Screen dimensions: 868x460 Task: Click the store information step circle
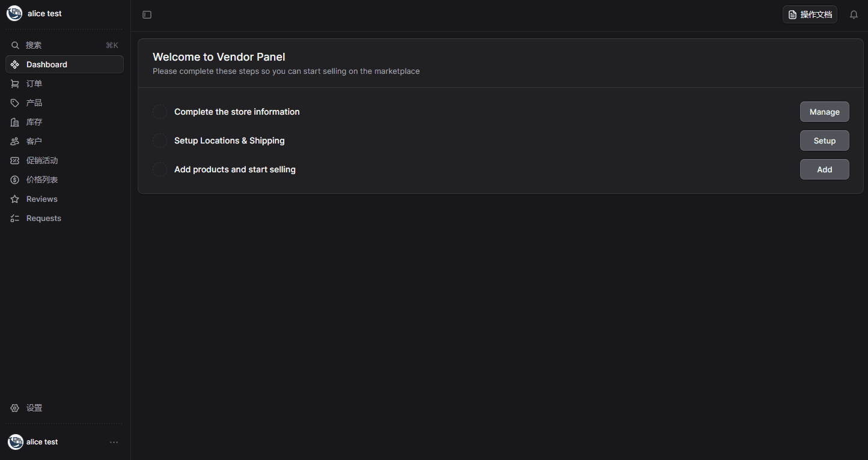click(x=159, y=112)
